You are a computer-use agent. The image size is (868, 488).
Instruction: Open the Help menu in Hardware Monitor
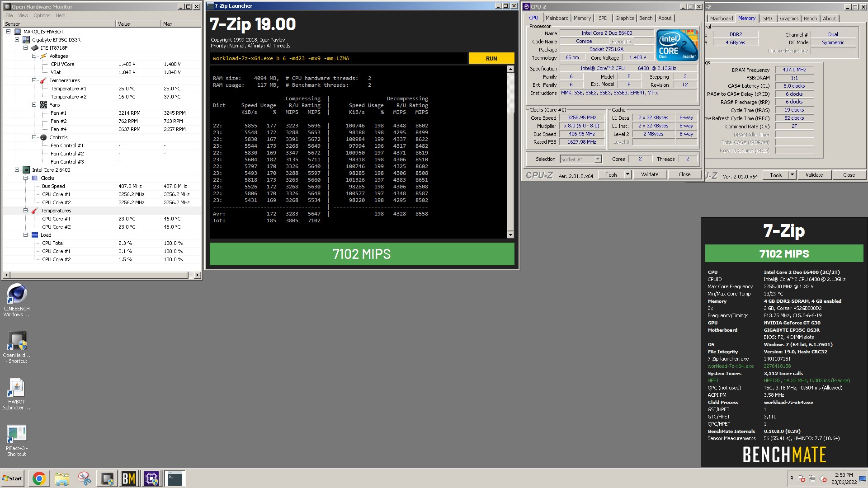[x=60, y=15]
